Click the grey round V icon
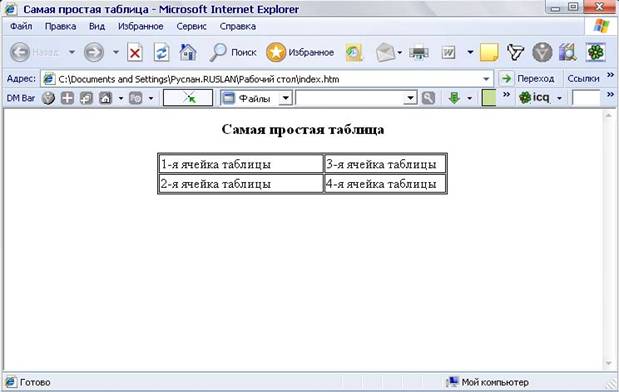Viewport: 619px width, 392px height. click(542, 53)
